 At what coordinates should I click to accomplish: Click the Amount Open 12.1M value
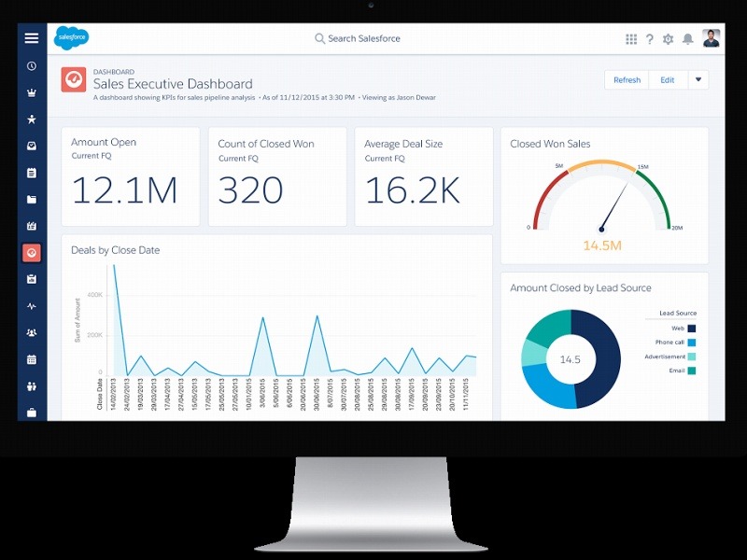(x=125, y=190)
